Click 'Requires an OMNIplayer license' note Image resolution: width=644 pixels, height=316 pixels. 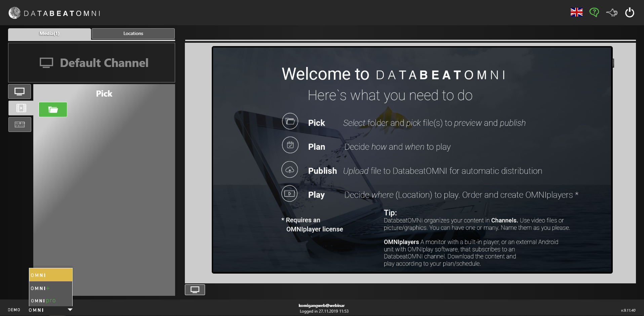click(312, 224)
